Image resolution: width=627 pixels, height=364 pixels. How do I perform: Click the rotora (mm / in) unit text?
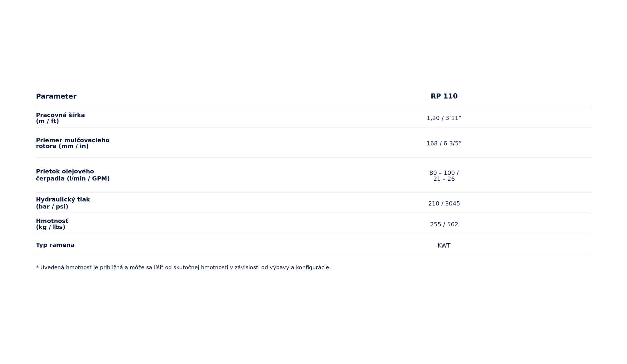[x=62, y=146]
